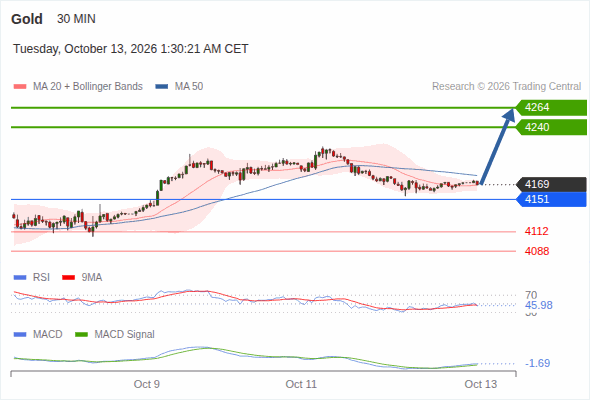
Task: Open the Research © 2026 Trading Central credit
Action: pyautogui.click(x=506, y=87)
